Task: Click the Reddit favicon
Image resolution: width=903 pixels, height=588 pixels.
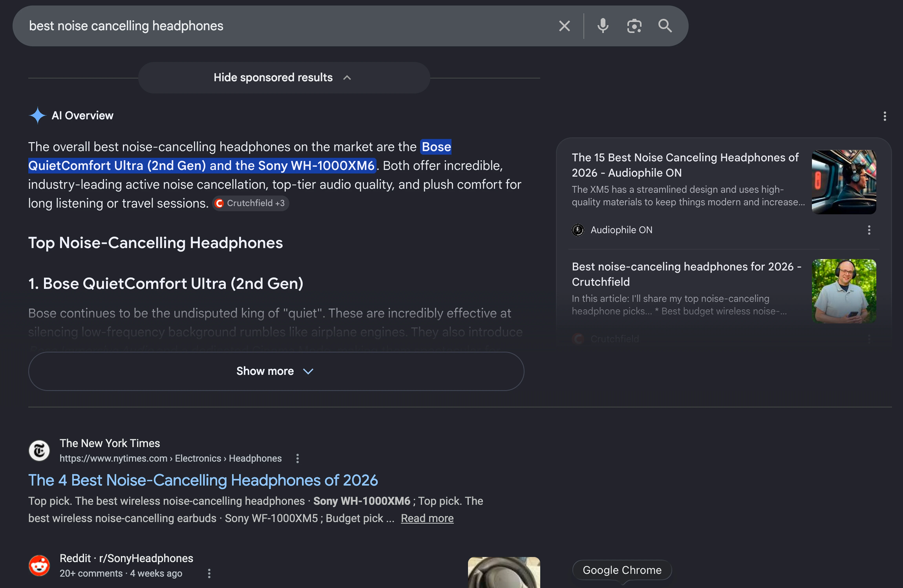Action: click(x=39, y=565)
